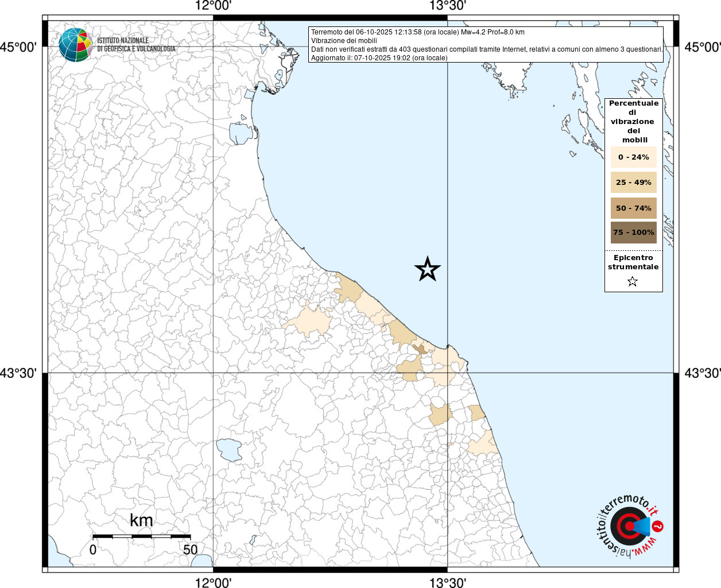Click the lagoon near the northern coast
This screenshot has width=721, height=588.
(x=241, y=133)
